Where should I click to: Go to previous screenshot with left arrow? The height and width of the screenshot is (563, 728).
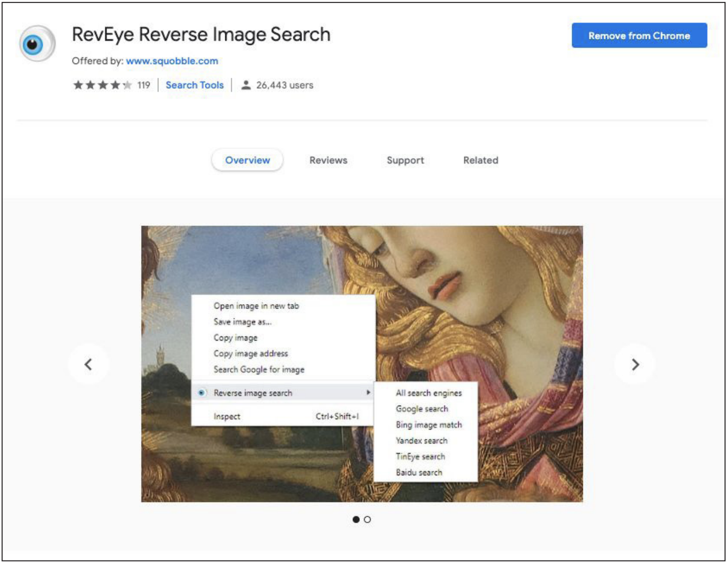click(x=89, y=364)
